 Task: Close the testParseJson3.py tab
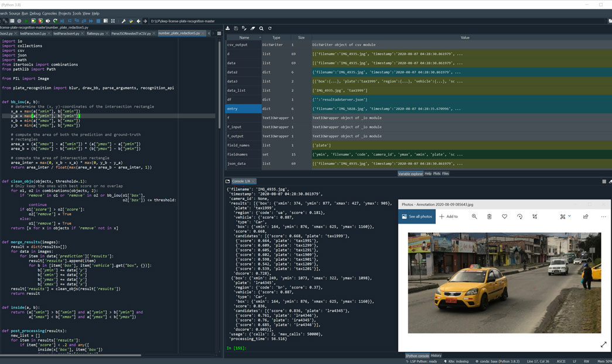tap(49, 33)
